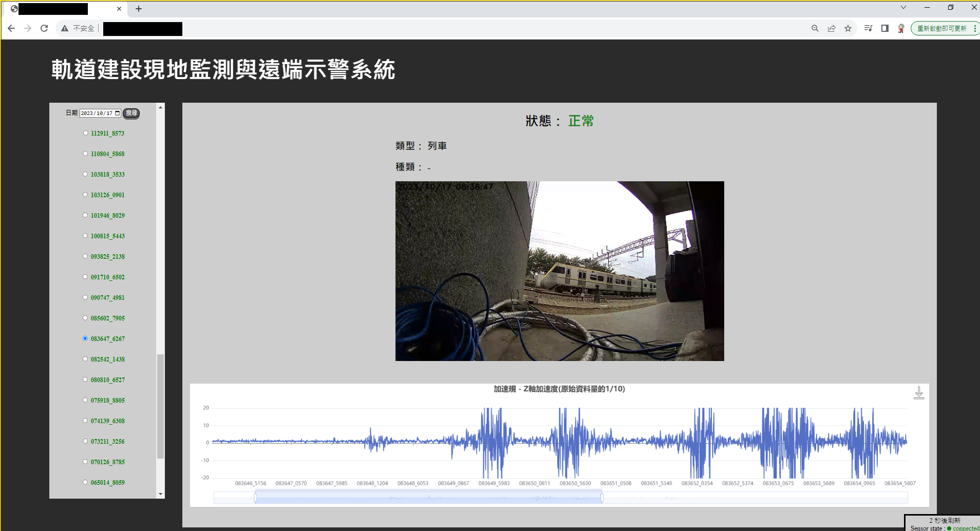Select the 085602_7905 record radio button
Viewport: 980px width, 531px height.
pyautogui.click(x=85, y=318)
